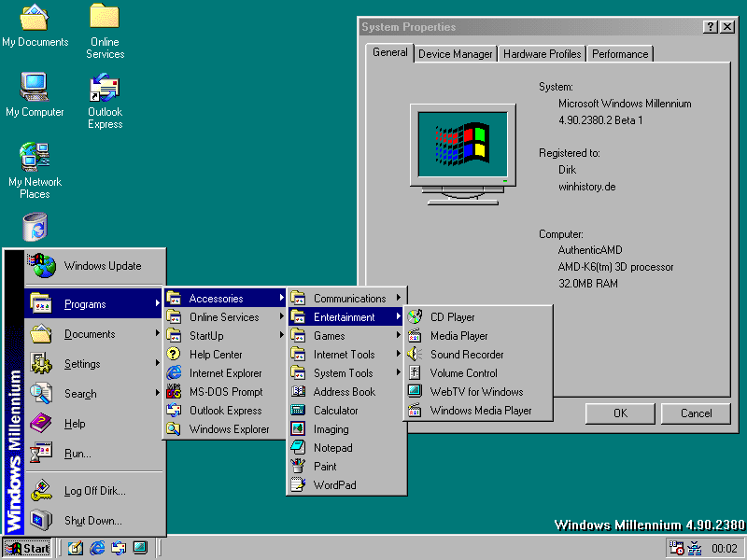Click the task scheduler tray icon
Viewport: 747px width, 560px height.
[676, 548]
